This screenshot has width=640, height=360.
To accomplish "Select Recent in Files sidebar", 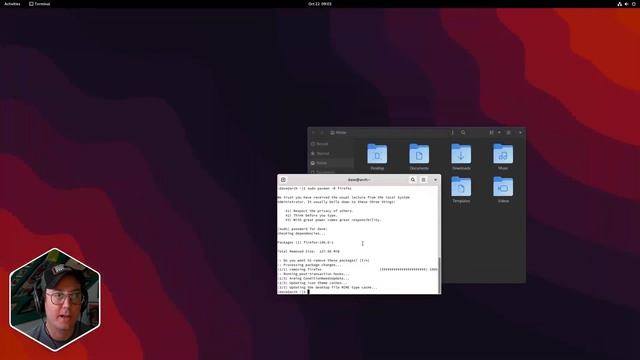I will (x=331, y=144).
